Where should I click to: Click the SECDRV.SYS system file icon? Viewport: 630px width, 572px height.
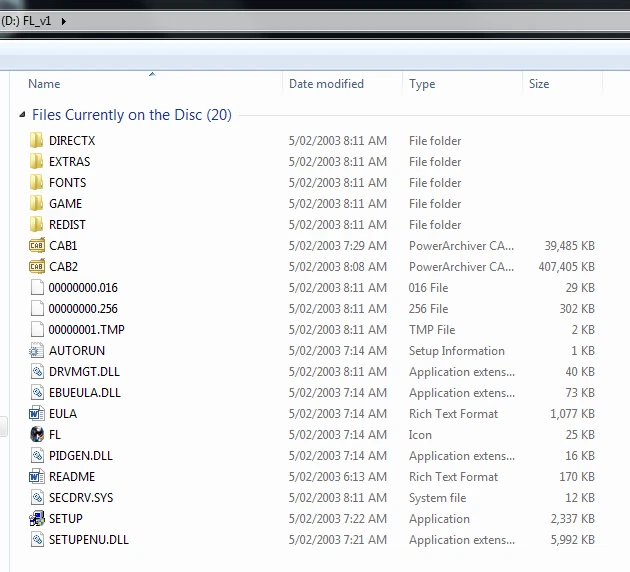37,498
